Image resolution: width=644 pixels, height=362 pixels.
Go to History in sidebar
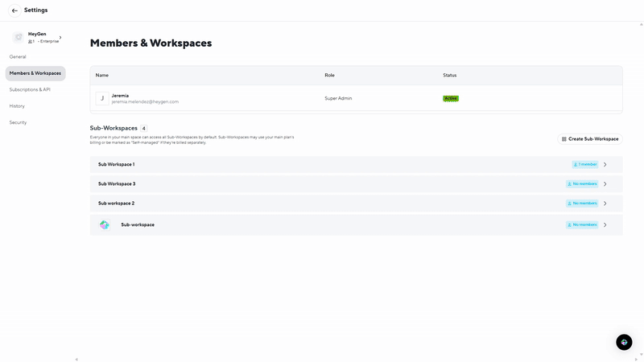click(x=17, y=106)
